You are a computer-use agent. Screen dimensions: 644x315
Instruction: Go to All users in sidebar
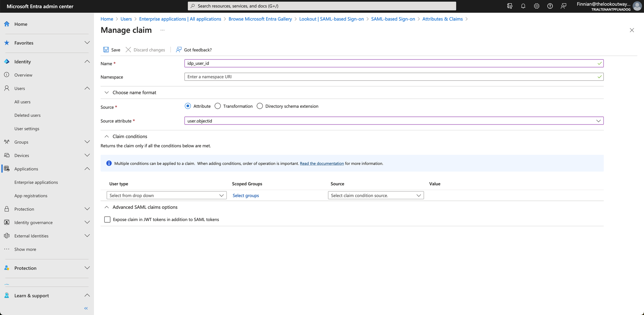[23, 102]
